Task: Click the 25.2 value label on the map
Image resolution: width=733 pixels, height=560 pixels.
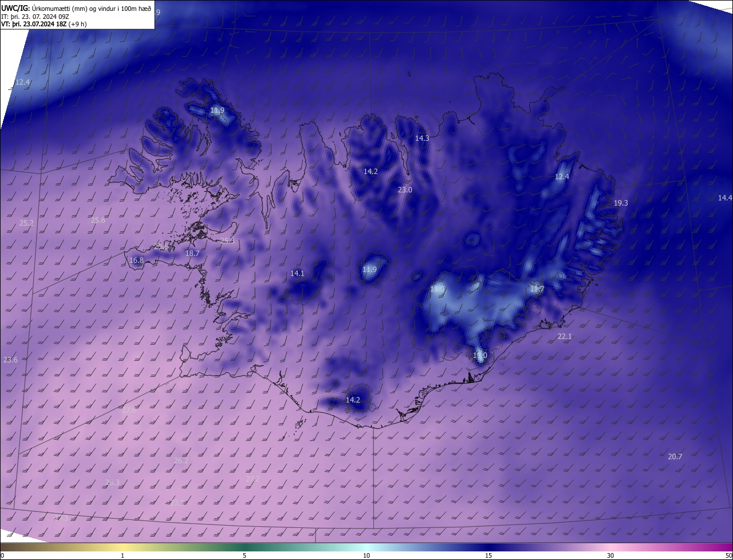Action: [x=26, y=223]
